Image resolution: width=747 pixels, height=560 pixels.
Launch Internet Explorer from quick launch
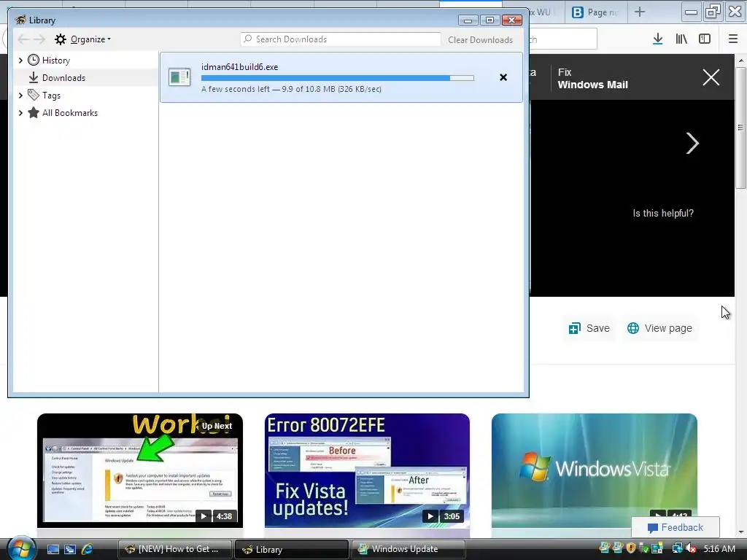[88, 549]
